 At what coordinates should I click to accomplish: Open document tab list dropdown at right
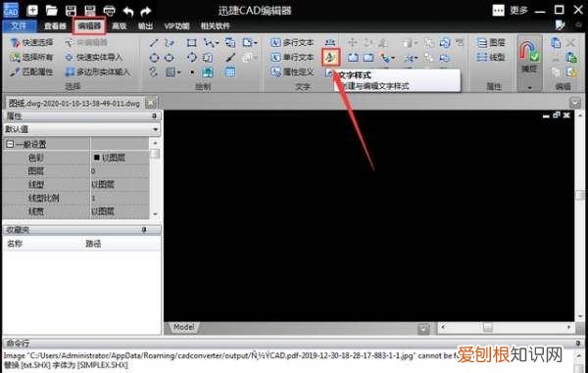574,103
